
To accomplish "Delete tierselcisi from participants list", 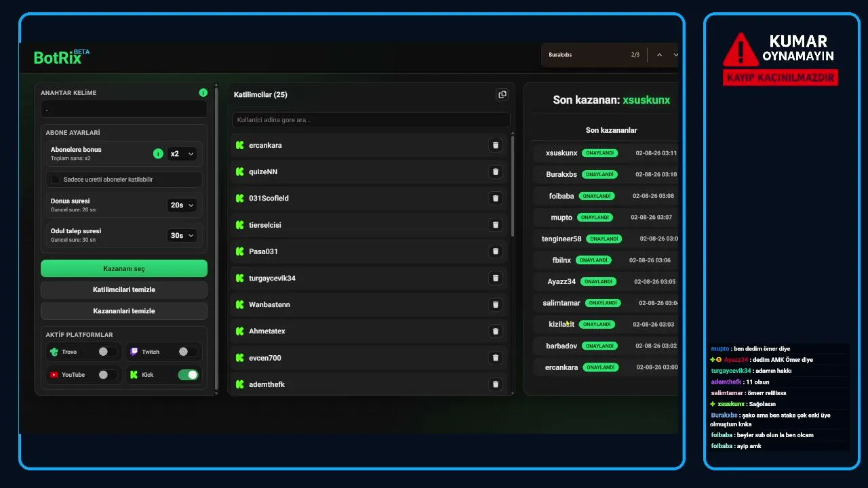I will point(495,224).
